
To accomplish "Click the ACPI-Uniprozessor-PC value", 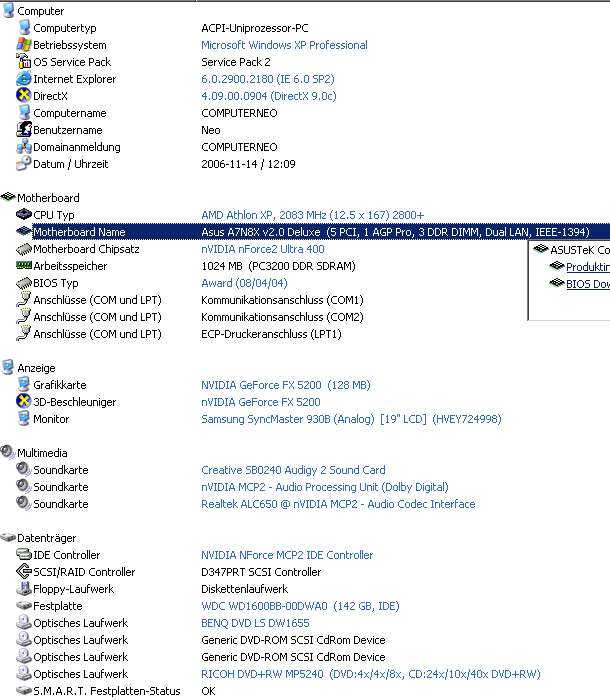I will [255, 28].
